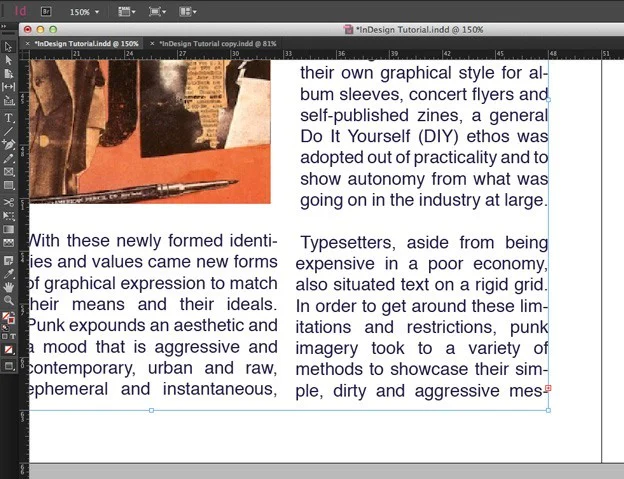Image resolution: width=624 pixels, height=479 pixels.
Task: Click the Apply None swatch button
Action: tap(8, 350)
